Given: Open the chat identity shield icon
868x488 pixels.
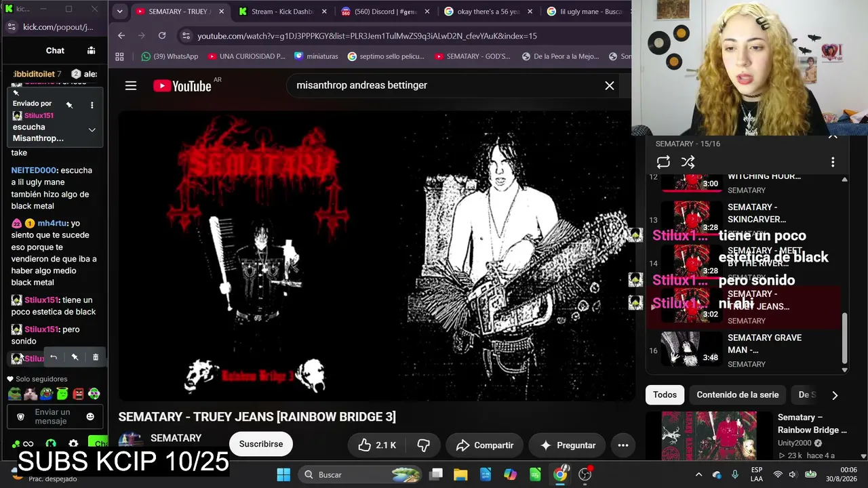Looking at the screenshot, I should (x=20, y=417).
